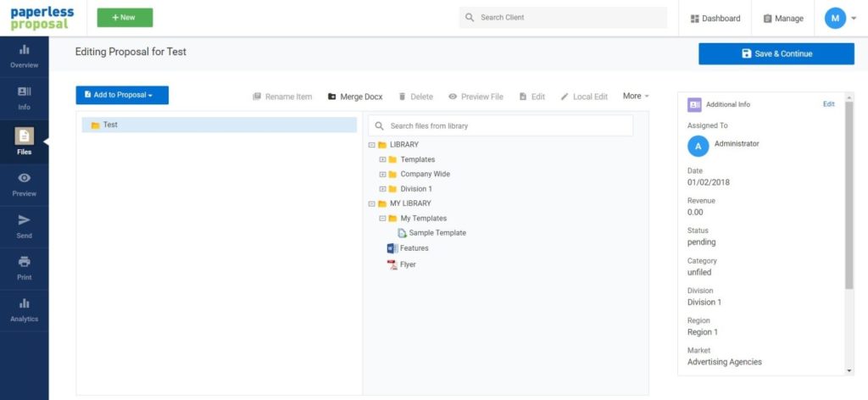Click the Additional Info purple icon
868x400 pixels.
point(694,104)
